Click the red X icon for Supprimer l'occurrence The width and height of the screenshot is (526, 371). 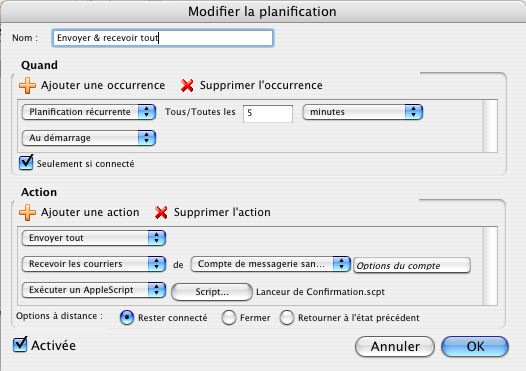click(187, 86)
